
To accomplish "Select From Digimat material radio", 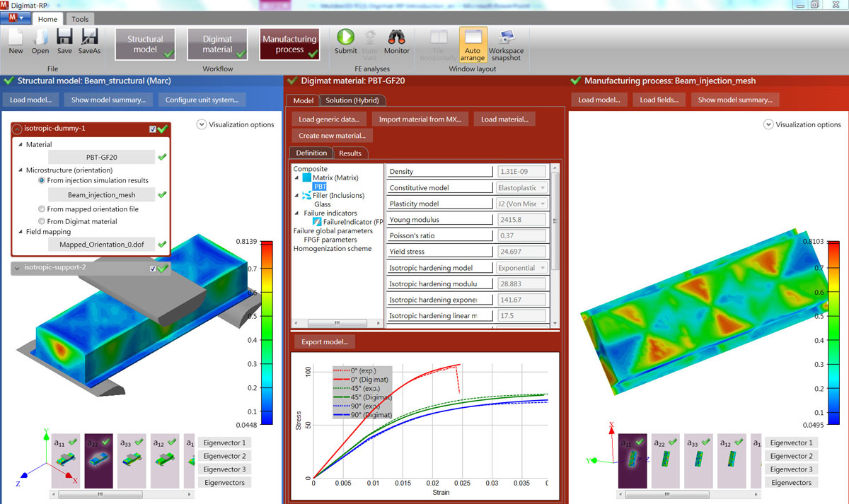I will (41, 221).
